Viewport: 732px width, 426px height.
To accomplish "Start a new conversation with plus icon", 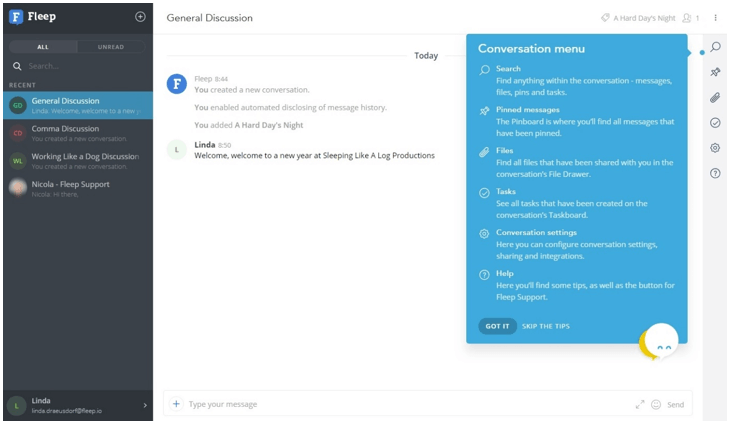I will [x=140, y=17].
